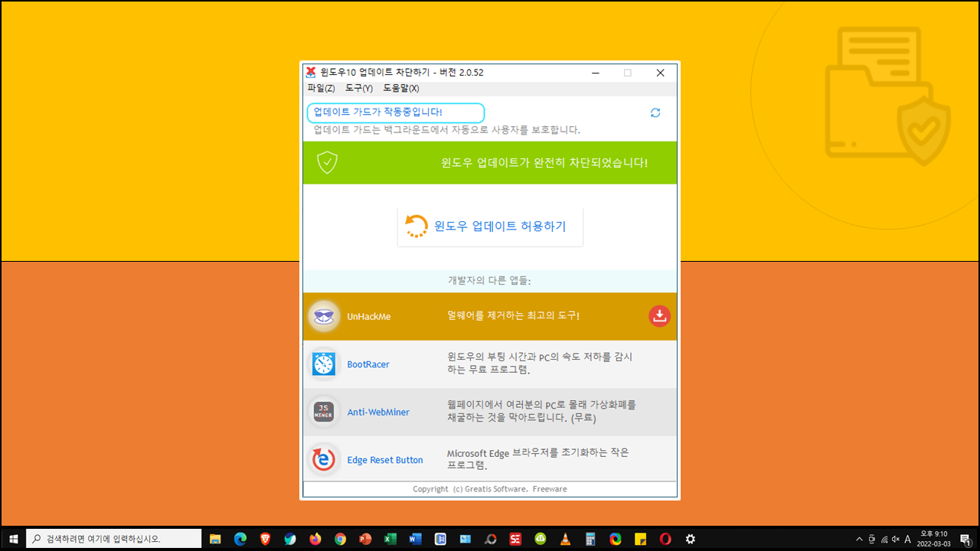
Task: Open the notification center icon
Action: [x=965, y=539]
